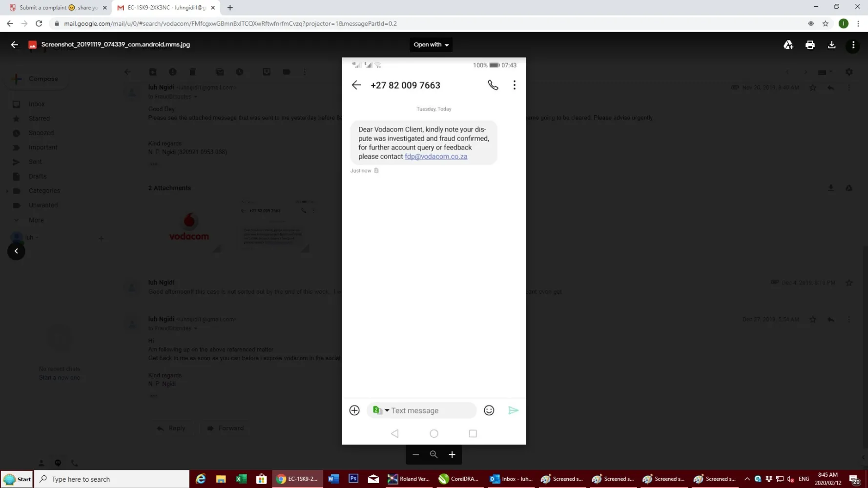
Task: Switch to Outlook Inbox taskbar window
Action: [511, 479]
